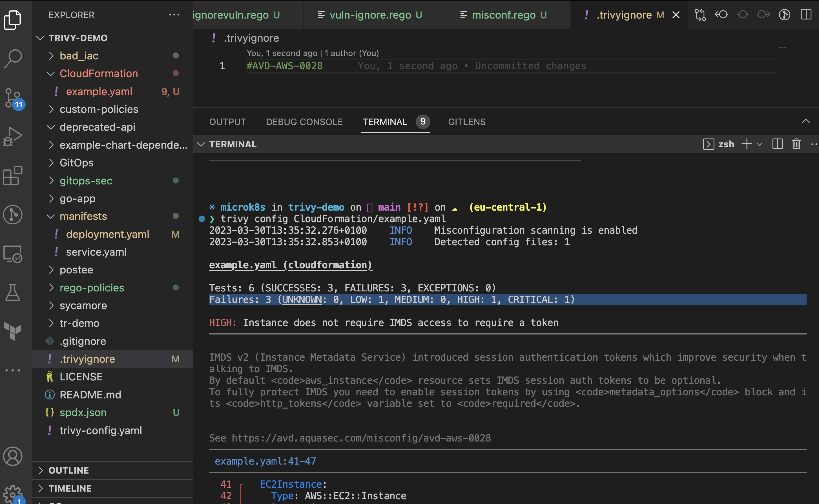Open the Accounts icon in the activity bar
819x504 pixels.
point(13,456)
